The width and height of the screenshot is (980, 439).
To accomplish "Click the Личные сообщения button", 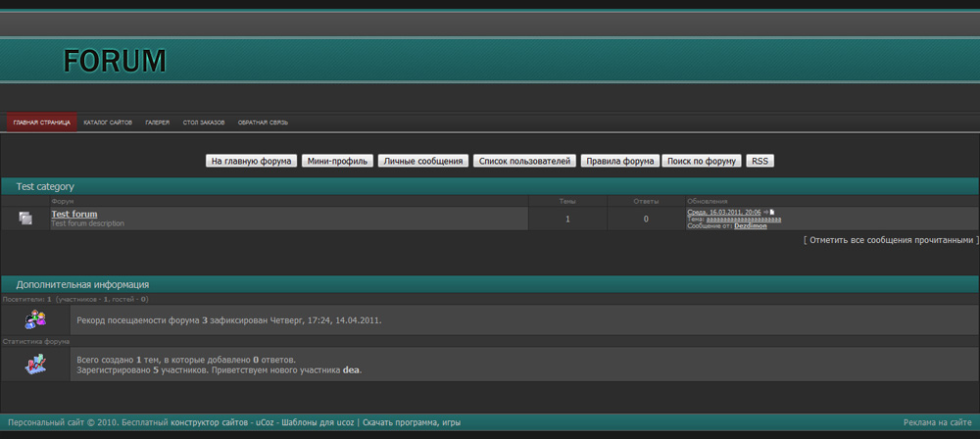I will 422,161.
